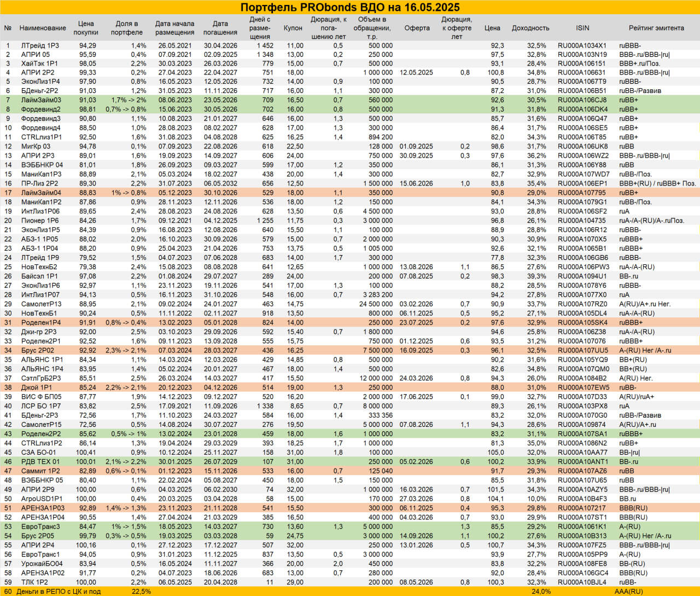Select the "НовТехнБ2" bond name

click(x=39, y=267)
